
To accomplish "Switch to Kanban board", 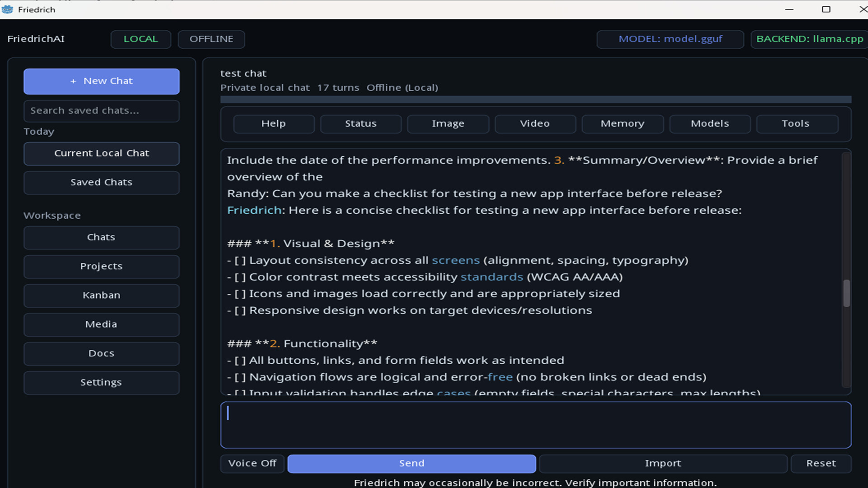I will click(101, 296).
